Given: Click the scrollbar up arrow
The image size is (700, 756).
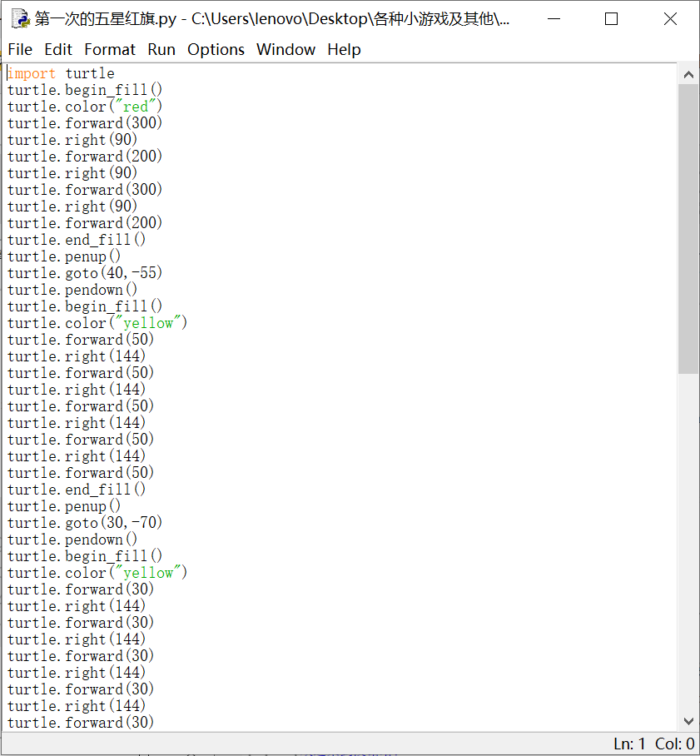Looking at the screenshot, I should point(688,75).
